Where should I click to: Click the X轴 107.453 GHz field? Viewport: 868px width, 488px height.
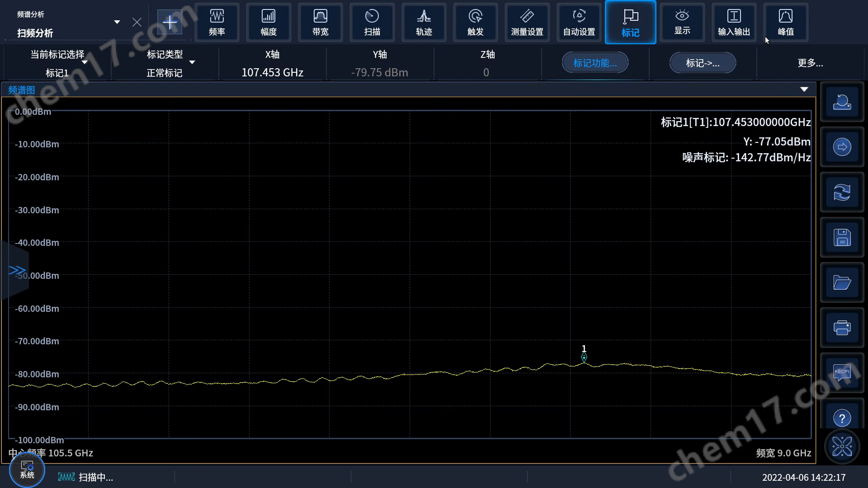[272, 72]
